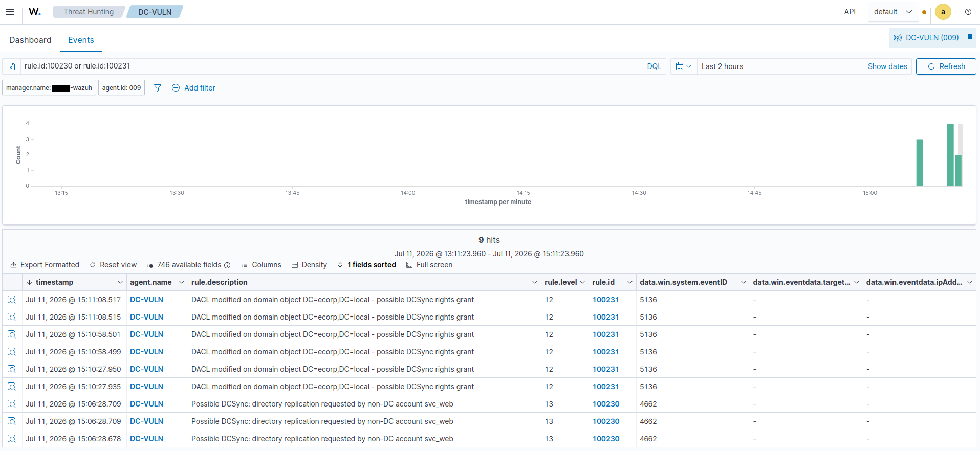Open the calendar quick date menu
The image size is (980, 451).
[684, 66]
